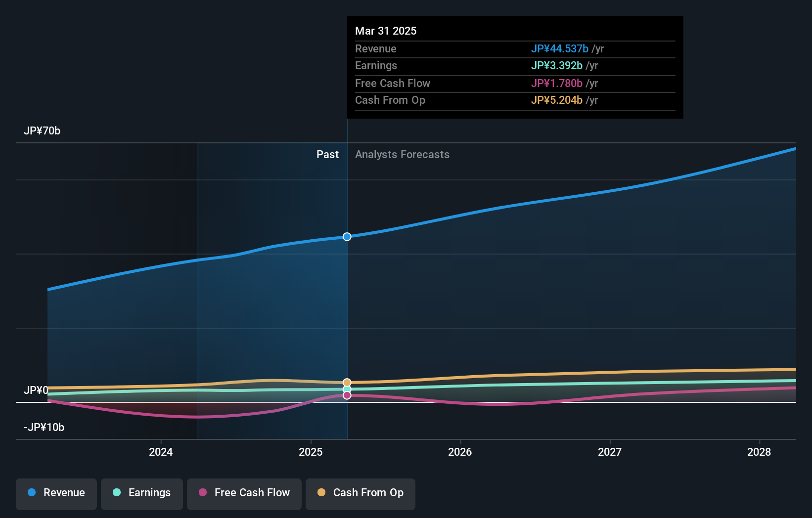Click the Revenue row label in tooltip
The height and width of the screenshot is (518, 812).
click(376, 49)
